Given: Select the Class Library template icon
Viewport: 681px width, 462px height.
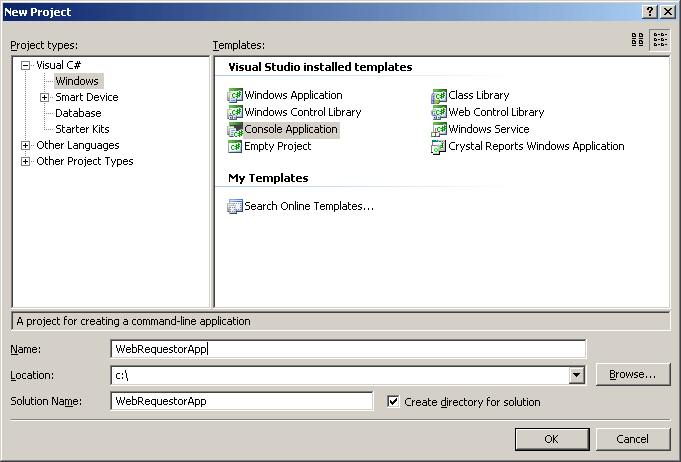Looking at the screenshot, I should tap(439, 96).
